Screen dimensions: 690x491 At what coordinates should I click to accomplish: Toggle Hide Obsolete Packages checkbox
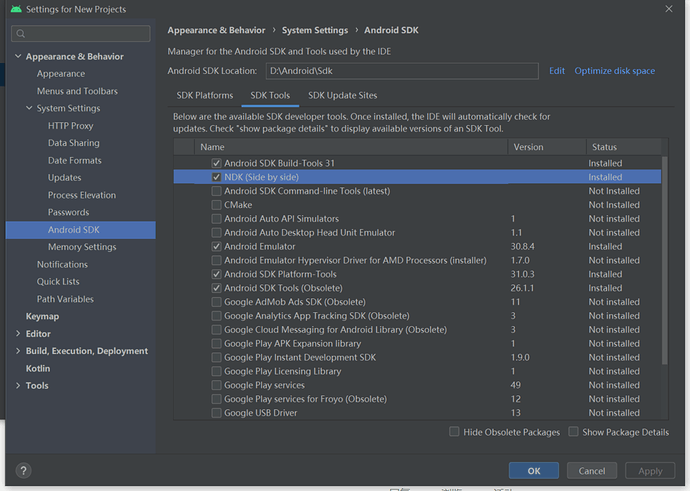[455, 432]
